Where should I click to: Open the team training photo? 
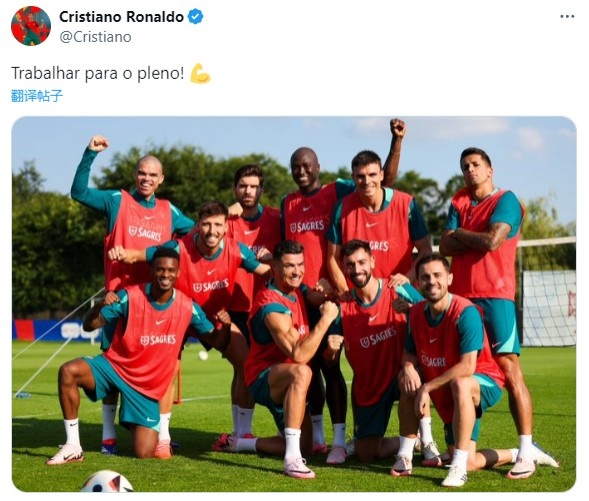point(294,304)
